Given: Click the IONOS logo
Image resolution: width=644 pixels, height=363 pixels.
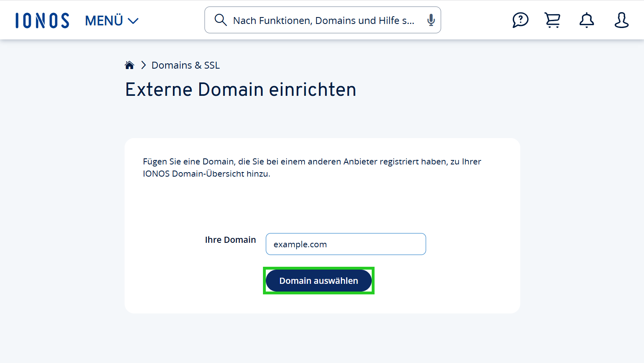Looking at the screenshot, I should (42, 20).
